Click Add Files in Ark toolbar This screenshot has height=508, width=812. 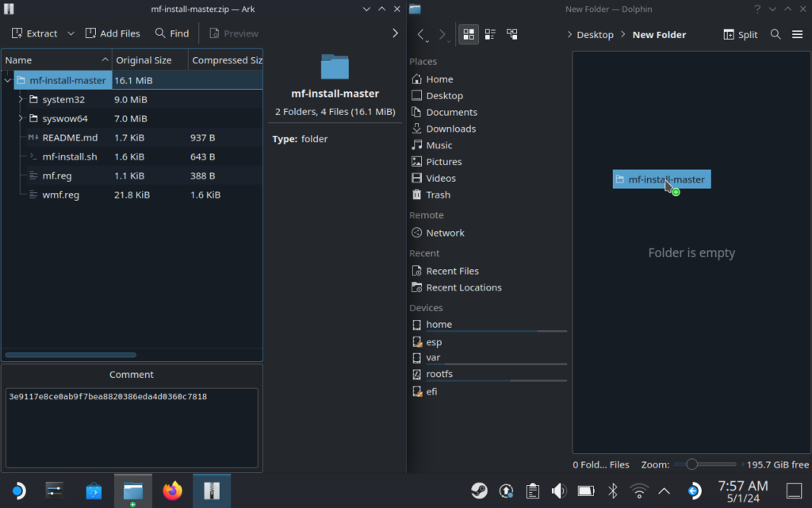tap(113, 33)
